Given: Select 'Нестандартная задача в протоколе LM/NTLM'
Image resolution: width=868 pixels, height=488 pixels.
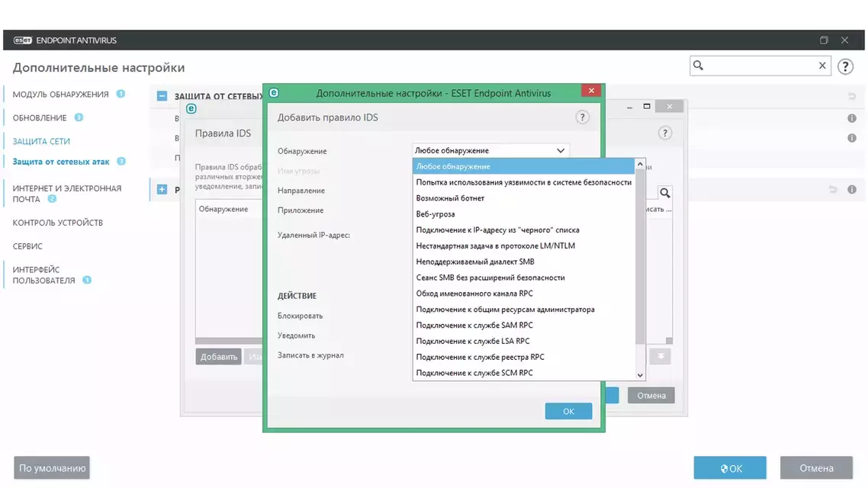Looking at the screenshot, I should pos(524,246).
